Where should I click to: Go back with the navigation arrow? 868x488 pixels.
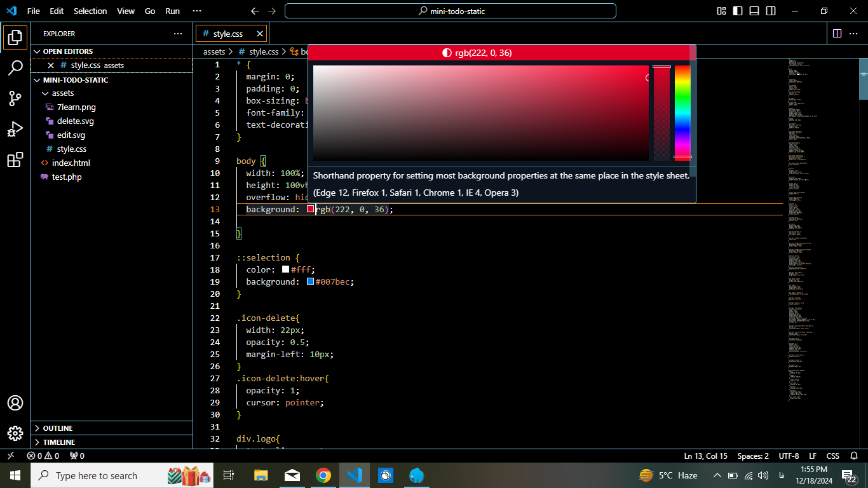pyautogui.click(x=255, y=11)
